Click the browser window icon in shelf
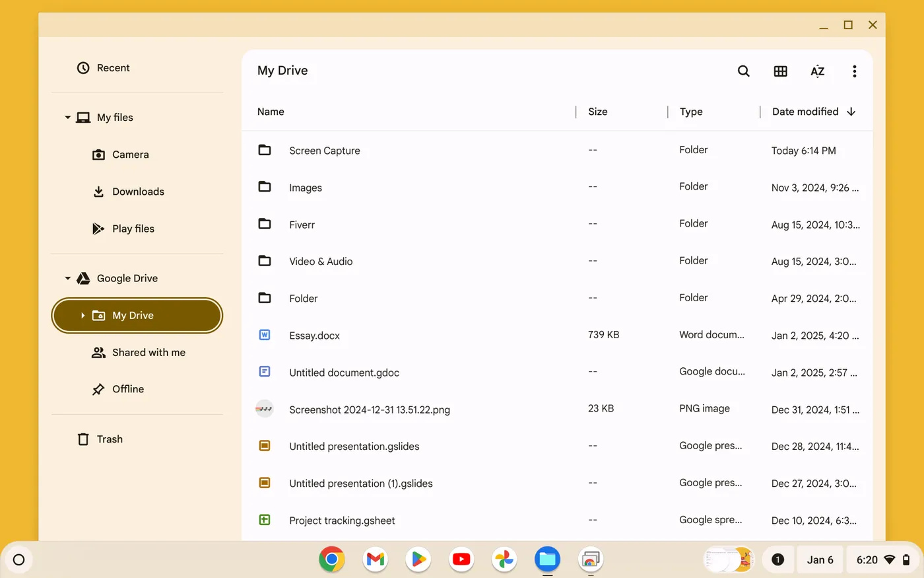 click(591, 560)
